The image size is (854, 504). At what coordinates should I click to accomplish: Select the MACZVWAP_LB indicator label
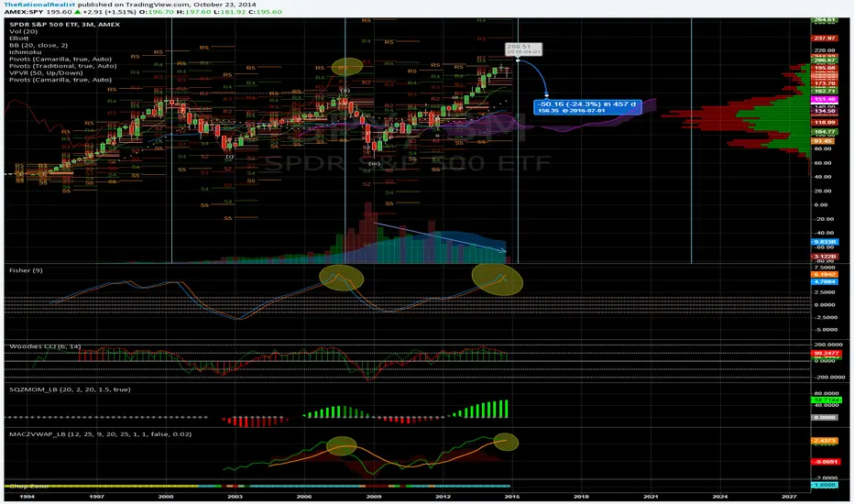[100, 434]
